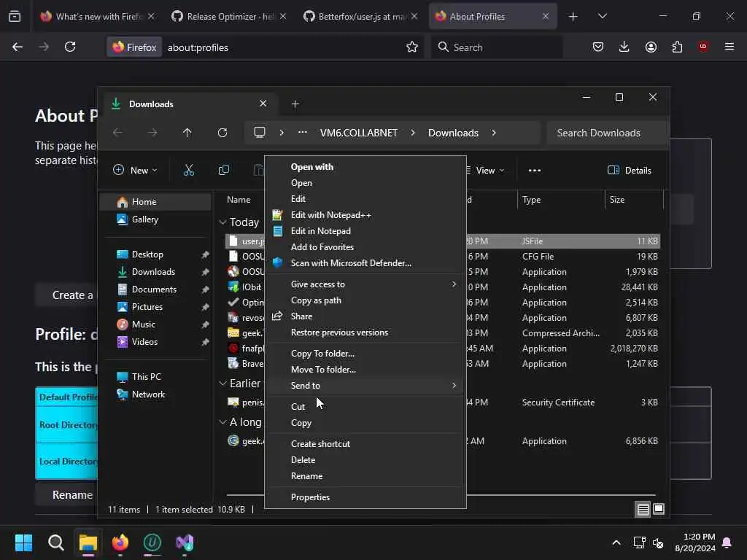Reload the about:profiles page
This screenshot has width=747, height=560.
(x=70, y=47)
